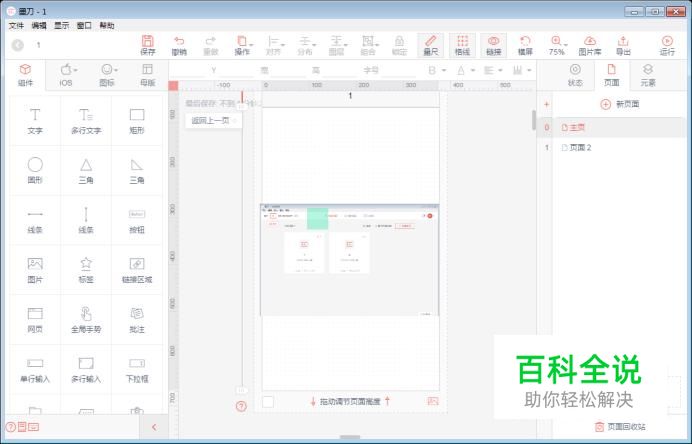Open the bold B text style dropdown

436,70
